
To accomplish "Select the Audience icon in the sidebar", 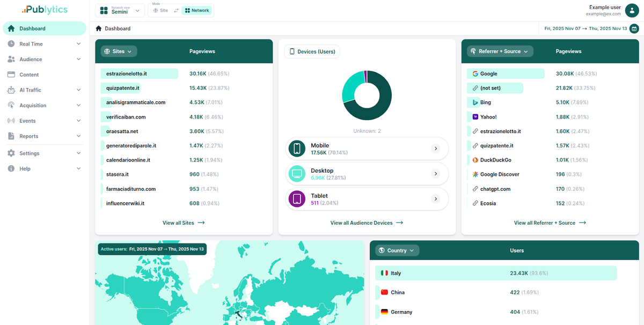I will click(11, 59).
